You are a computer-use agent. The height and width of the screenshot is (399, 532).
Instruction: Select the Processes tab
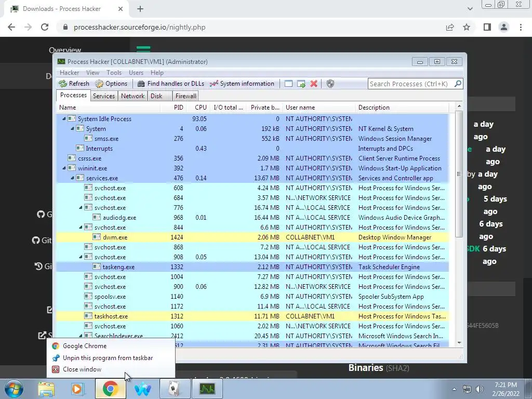[x=73, y=96]
